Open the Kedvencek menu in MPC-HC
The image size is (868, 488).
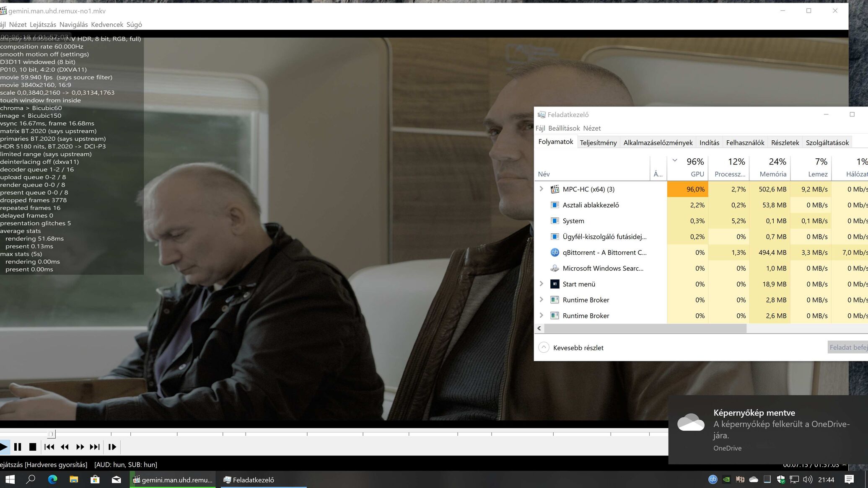(107, 25)
